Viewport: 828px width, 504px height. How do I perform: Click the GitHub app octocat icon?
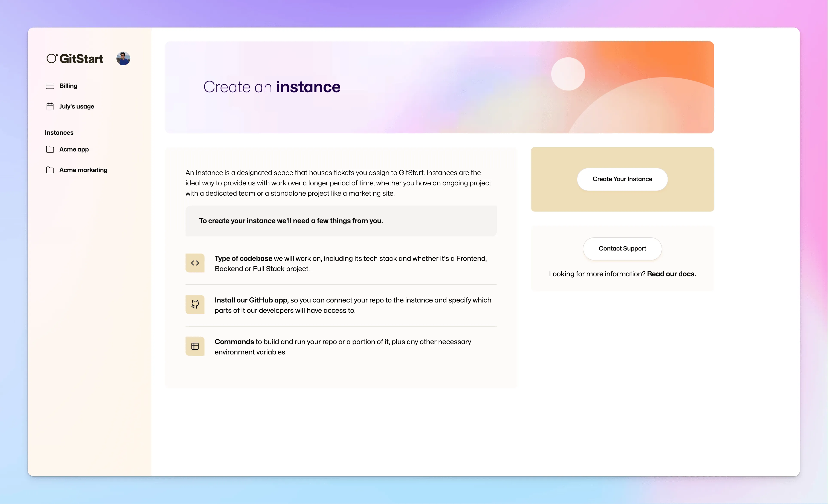point(195,304)
